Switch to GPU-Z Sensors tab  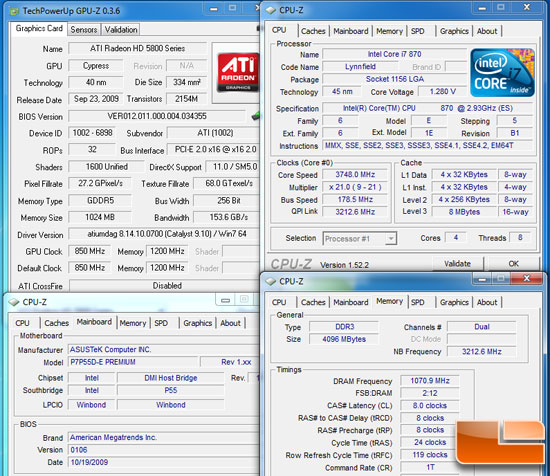(83, 30)
